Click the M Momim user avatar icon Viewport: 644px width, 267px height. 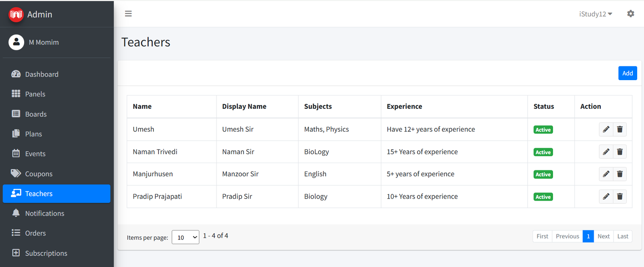[17, 42]
